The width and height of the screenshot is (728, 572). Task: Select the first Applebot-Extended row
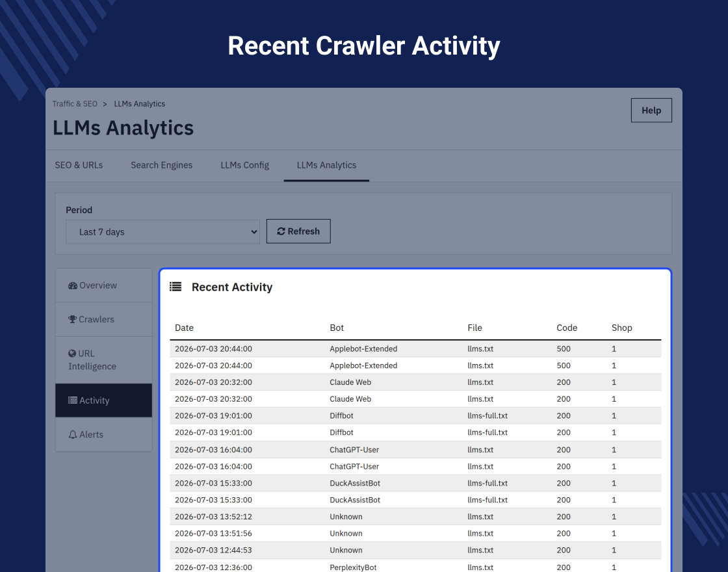pos(415,348)
